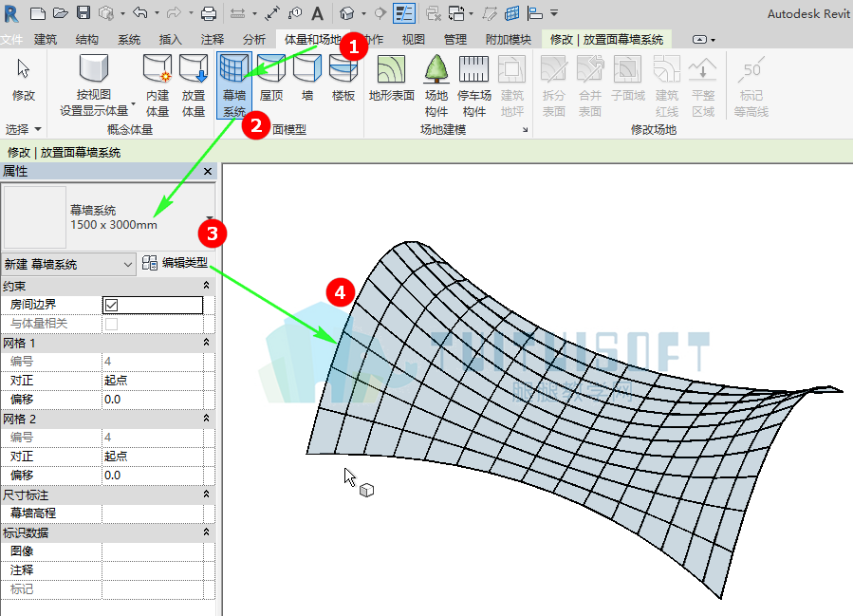Viewport: 853px width, 616px height.
Task: Open the 建筑 ribbon tab
Action: point(46,39)
